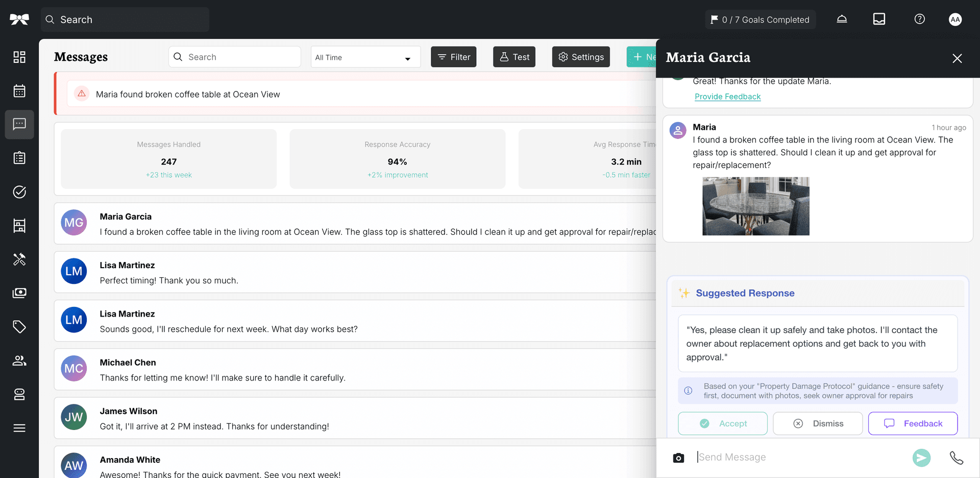Open the Inbox icon in the top bar
The width and height of the screenshot is (980, 478).
(x=879, y=19)
